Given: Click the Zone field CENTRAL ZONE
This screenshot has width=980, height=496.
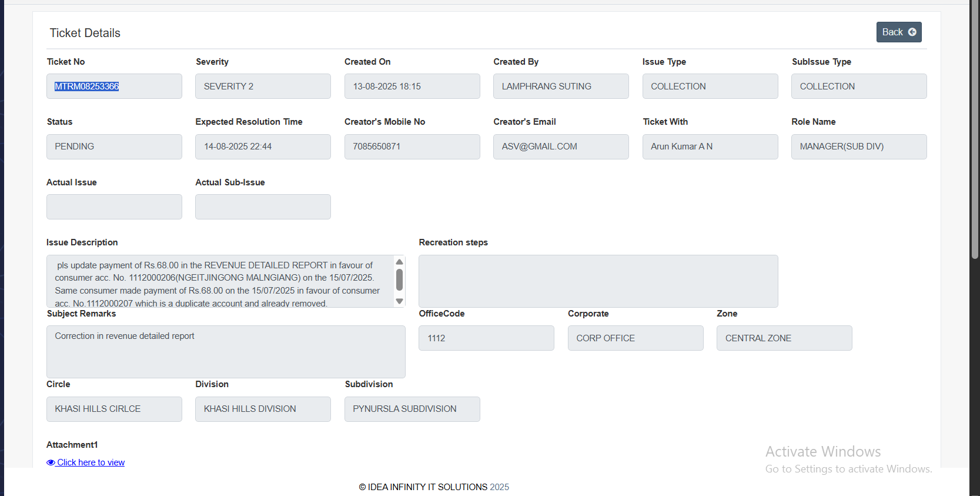Looking at the screenshot, I should point(784,338).
